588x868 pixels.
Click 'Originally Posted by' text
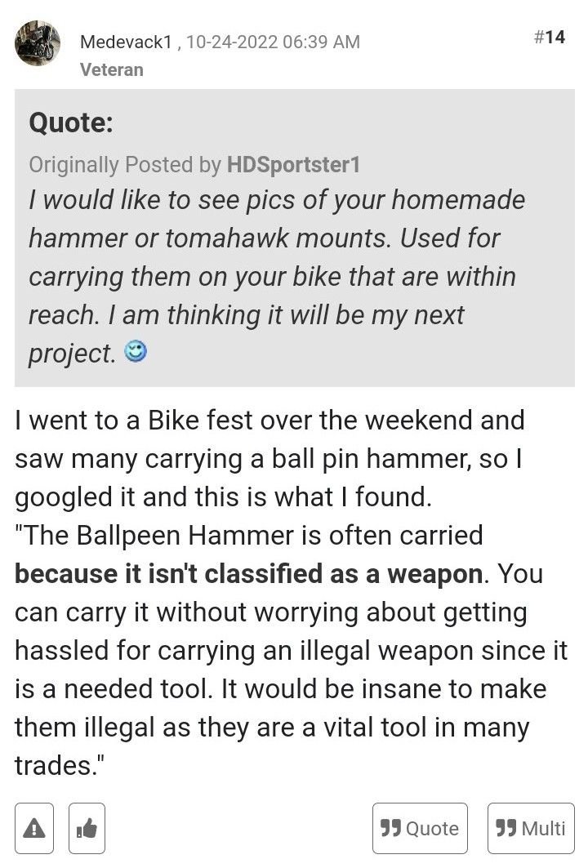(124, 164)
